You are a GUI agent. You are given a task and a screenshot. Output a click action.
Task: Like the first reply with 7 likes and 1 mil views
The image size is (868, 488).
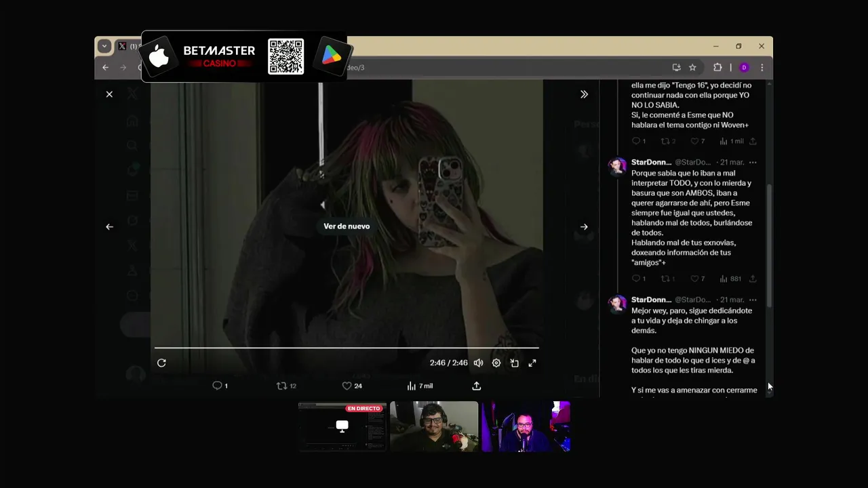coord(697,141)
